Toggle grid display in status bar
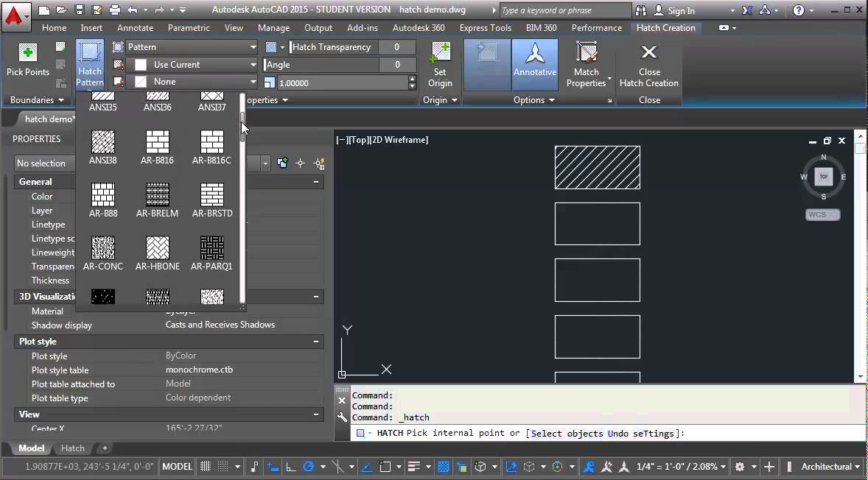The image size is (868, 480). pos(206,467)
